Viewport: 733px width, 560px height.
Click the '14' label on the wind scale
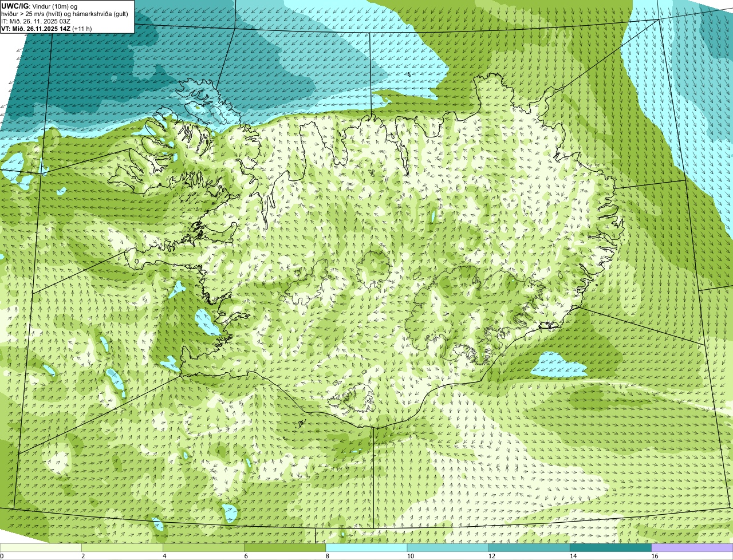(x=573, y=556)
